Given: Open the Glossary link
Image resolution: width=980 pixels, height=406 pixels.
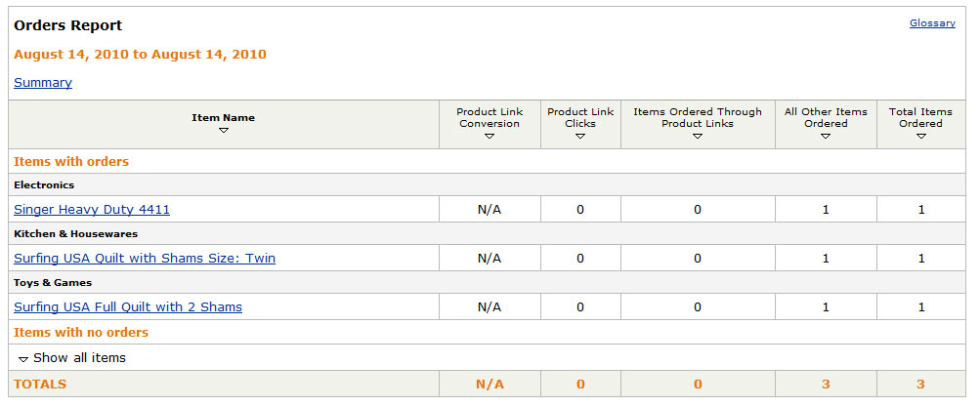Looking at the screenshot, I should [932, 22].
